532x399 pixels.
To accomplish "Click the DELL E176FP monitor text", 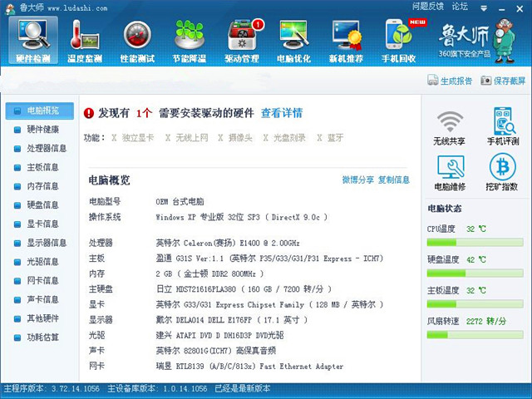I will tap(231, 320).
